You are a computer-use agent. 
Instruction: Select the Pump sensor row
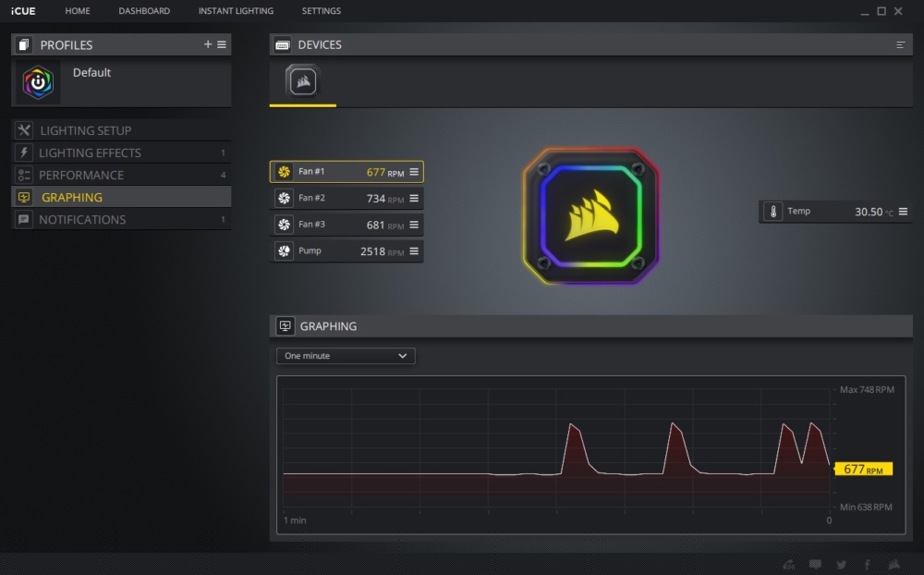pos(346,251)
